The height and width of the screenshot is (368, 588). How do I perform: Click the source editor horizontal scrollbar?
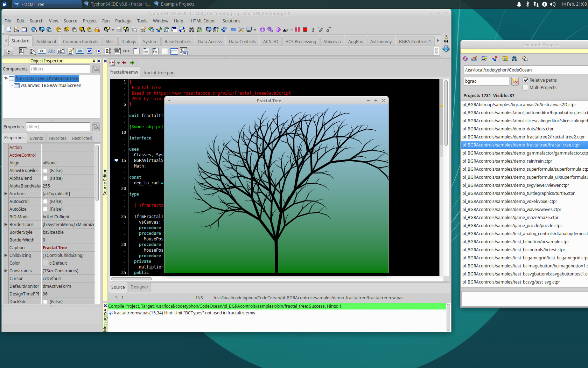coord(131,279)
